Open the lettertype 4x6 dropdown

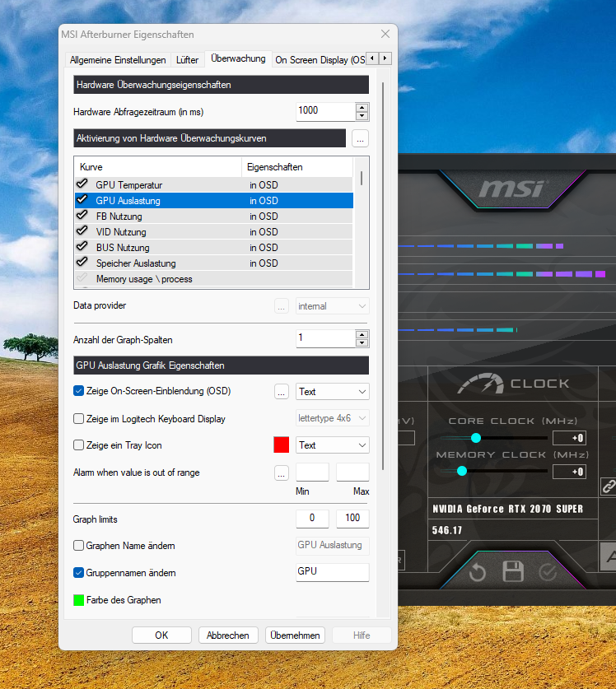333,418
